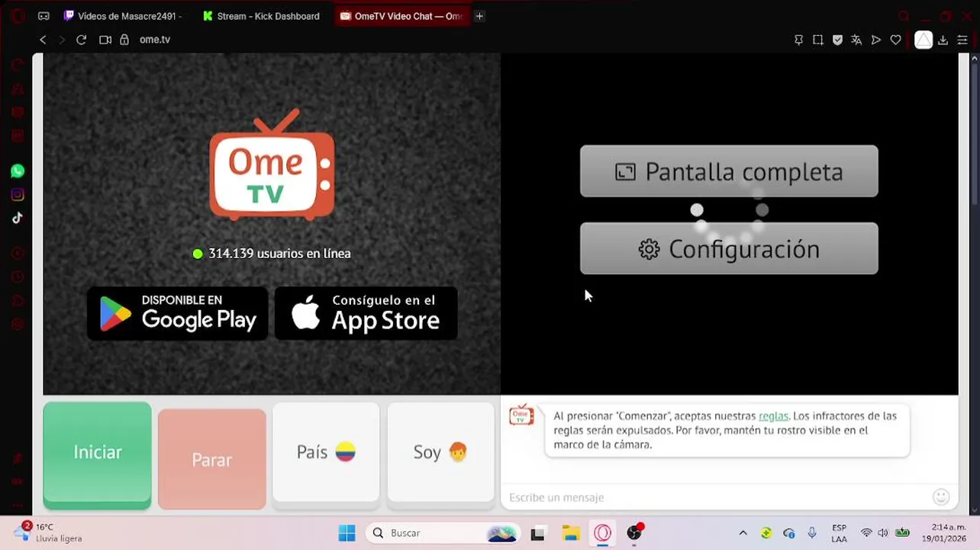Click the taskbar Buscar search box
The height and width of the screenshot is (550, 980).
point(443,533)
